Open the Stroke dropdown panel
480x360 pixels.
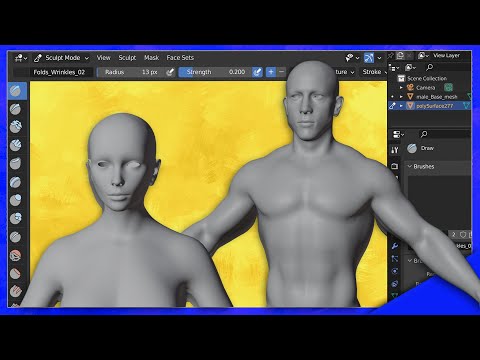pos(375,72)
